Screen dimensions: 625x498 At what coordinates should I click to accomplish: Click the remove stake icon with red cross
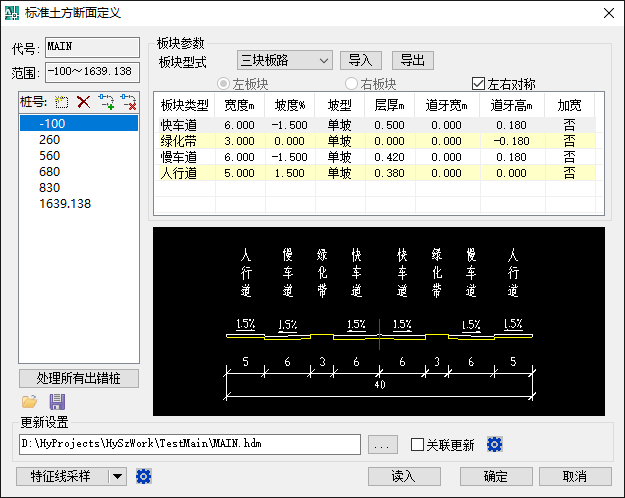point(128,102)
